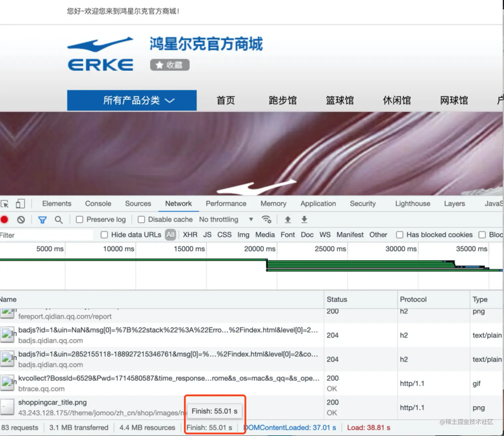This screenshot has width=504, height=436.
Task: Toggle the device toolbar icon
Action: pos(20,204)
